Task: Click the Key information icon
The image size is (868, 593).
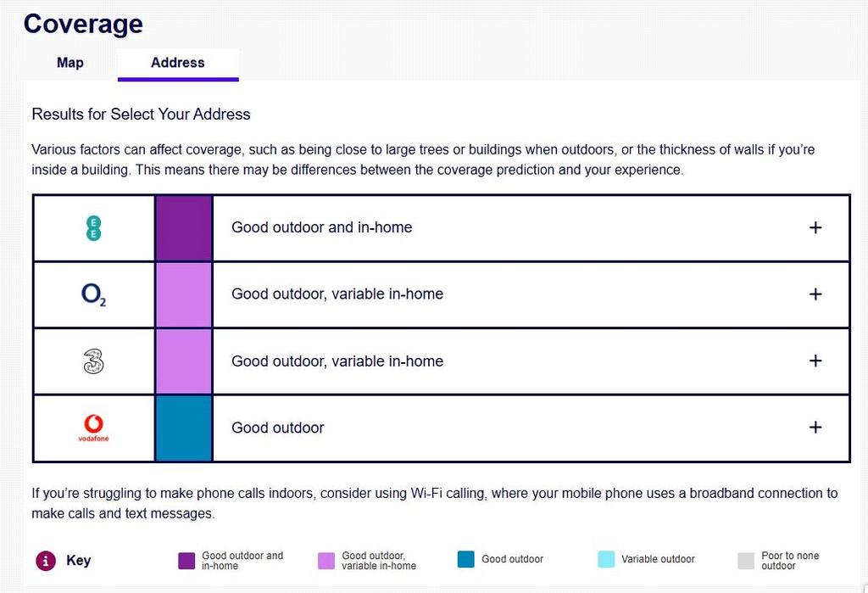Action: (x=46, y=560)
